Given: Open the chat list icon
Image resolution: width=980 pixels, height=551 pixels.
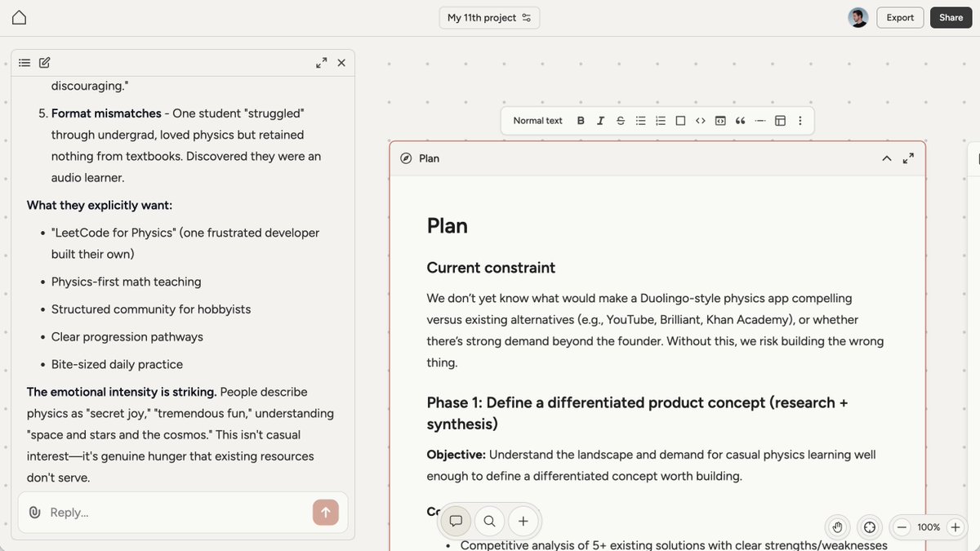Looking at the screenshot, I should (24, 63).
